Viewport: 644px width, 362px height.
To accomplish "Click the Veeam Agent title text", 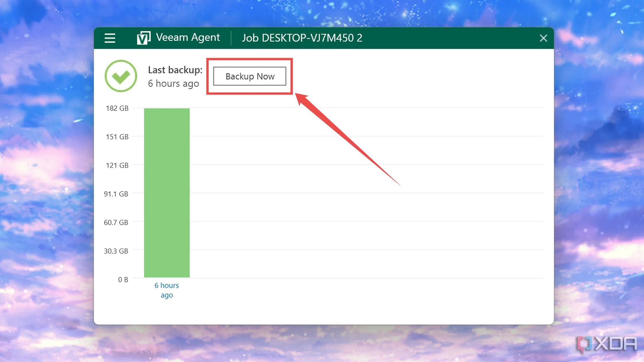I will coord(188,38).
